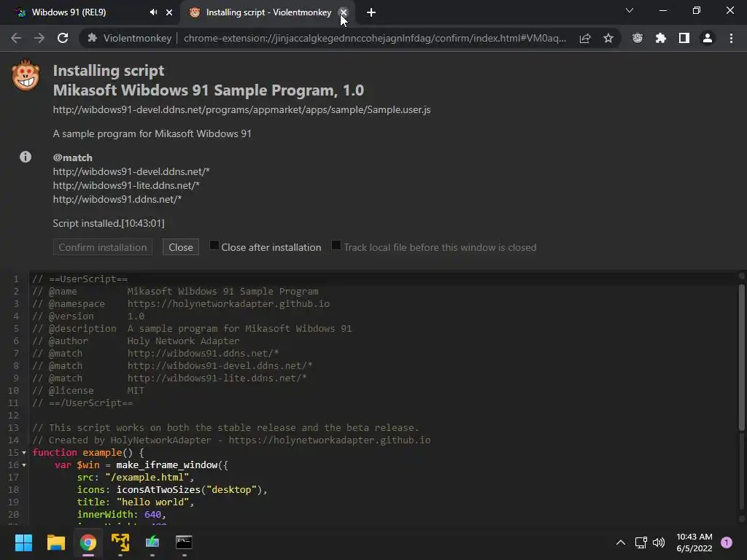Click the @license MIT line
Screen dimensions: 747x560
tap(88, 391)
